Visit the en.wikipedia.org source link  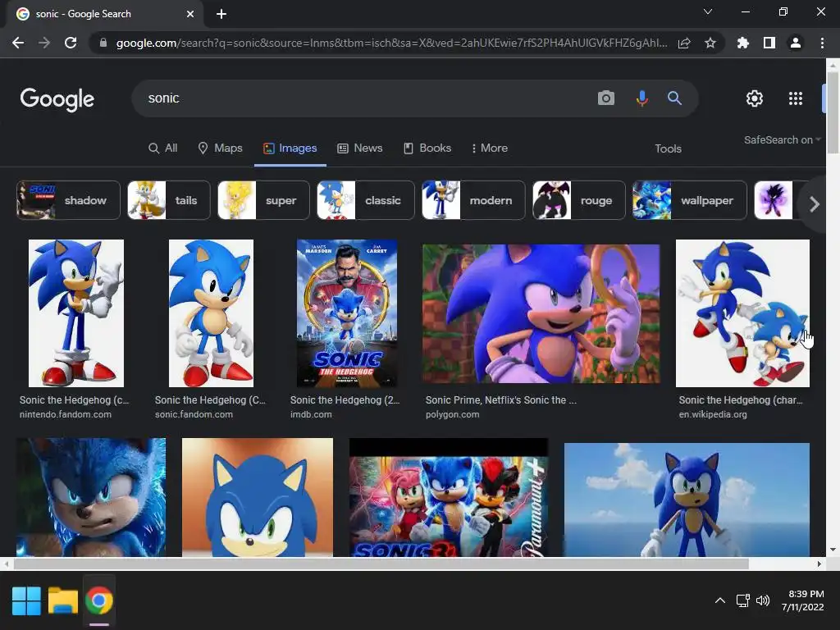[x=713, y=414]
